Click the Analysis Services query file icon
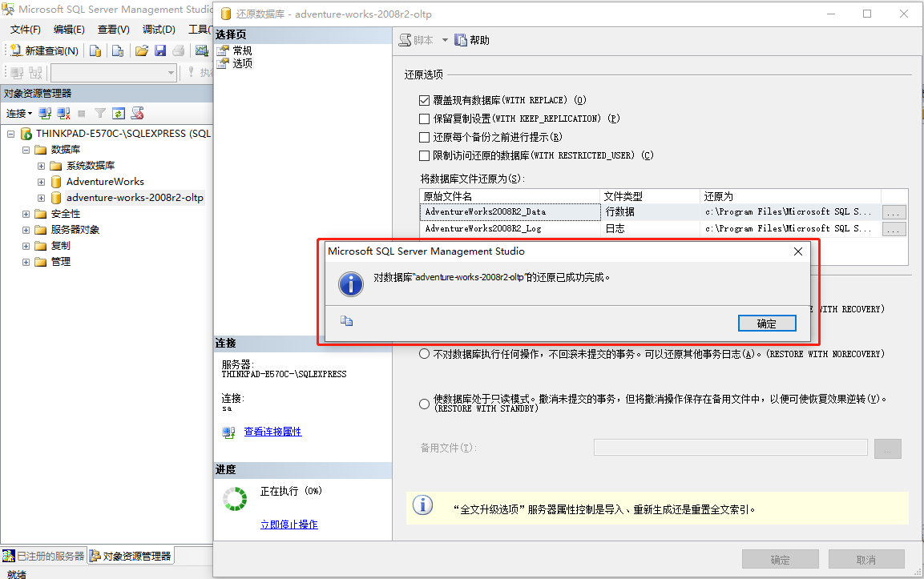This screenshot has height=579, width=924. point(117,51)
